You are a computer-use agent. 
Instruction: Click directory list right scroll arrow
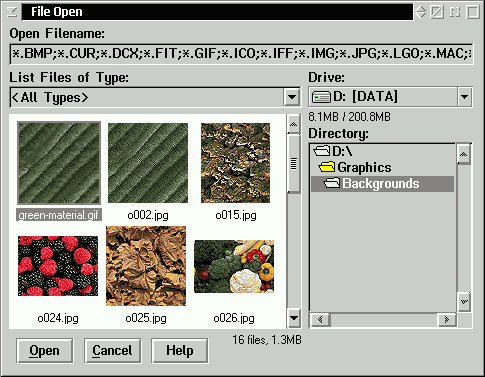coord(447,320)
